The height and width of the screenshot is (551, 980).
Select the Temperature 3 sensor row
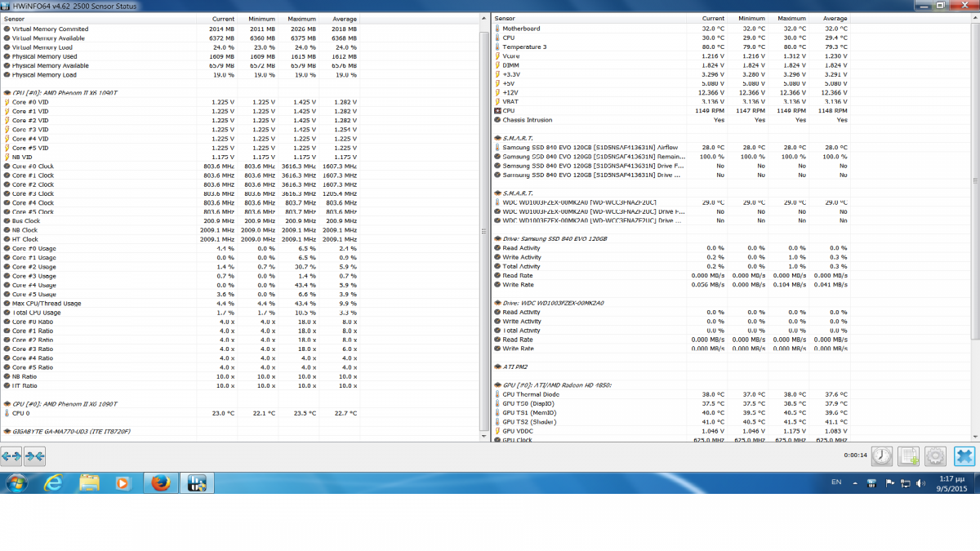(523, 47)
